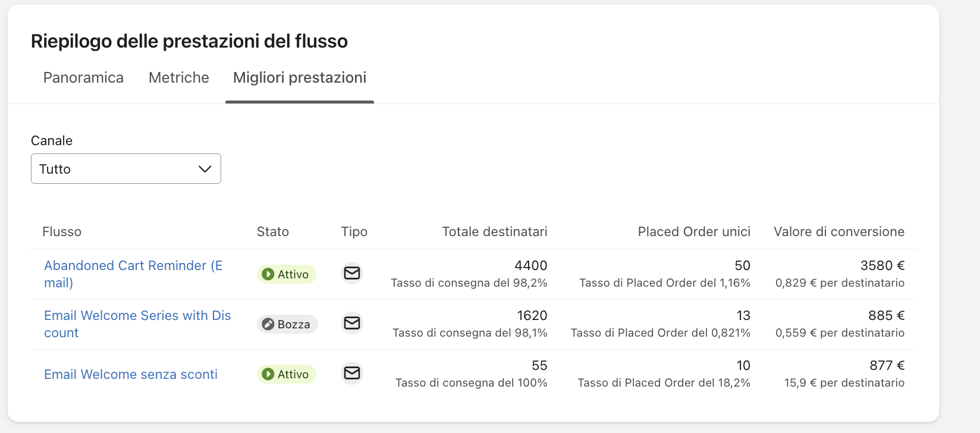Click the Totale destinatari column header

[x=494, y=232]
